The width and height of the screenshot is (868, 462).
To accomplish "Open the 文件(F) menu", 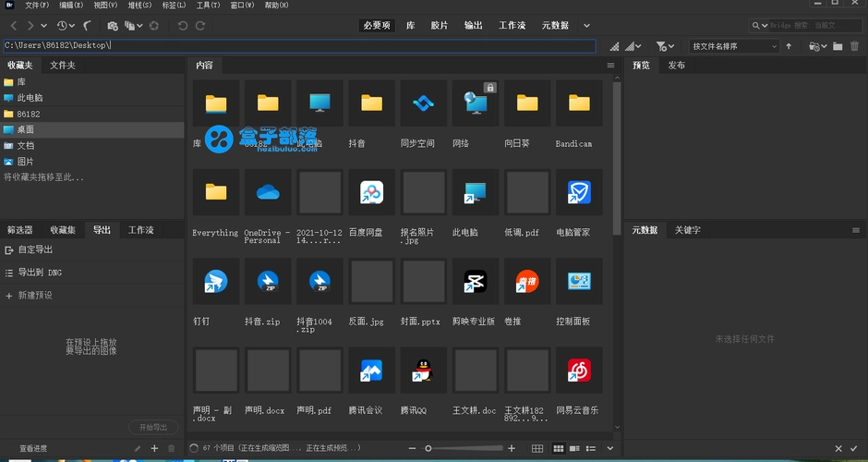I will pyautogui.click(x=37, y=6).
